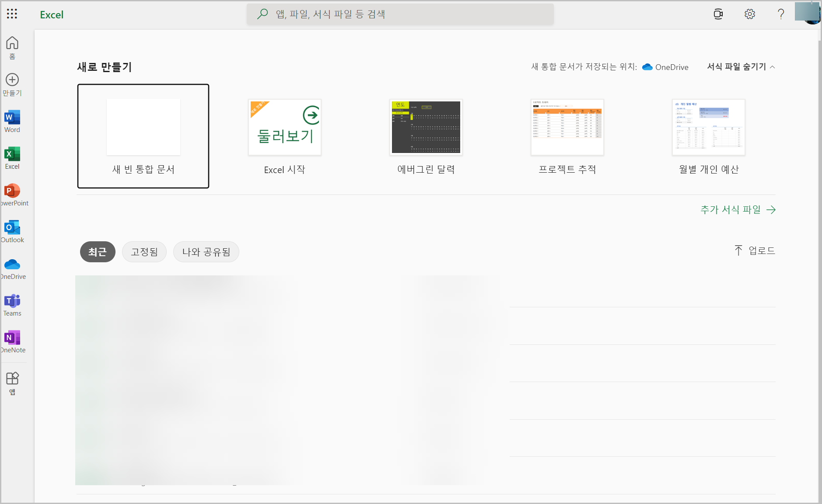Open the Help question mark
This screenshot has height=504, width=822.
tap(781, 14)
